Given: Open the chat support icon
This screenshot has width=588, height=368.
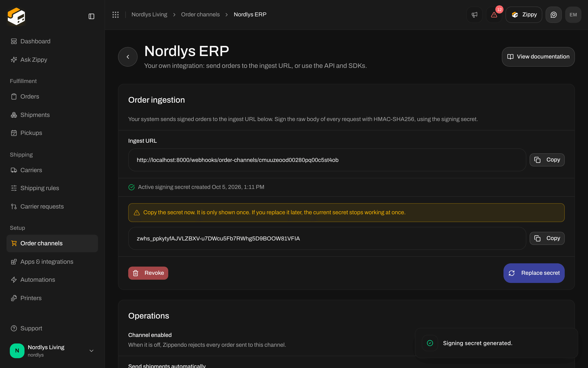Looking at the screenshot, I should pyautogui.click(x=553, y=15).
